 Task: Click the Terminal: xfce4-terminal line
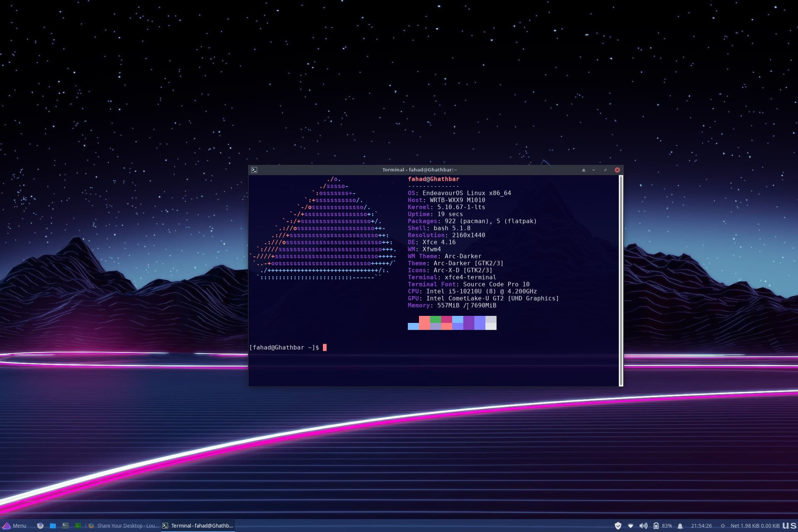point(452,278)
